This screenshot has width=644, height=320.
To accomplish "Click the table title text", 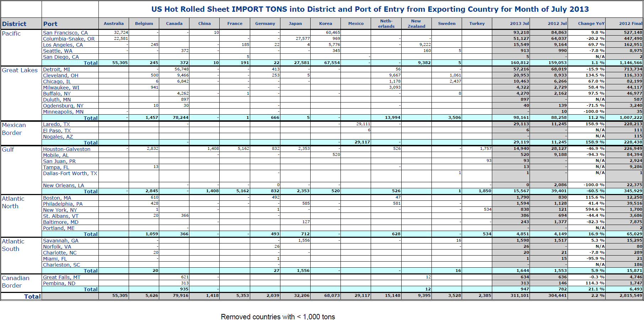I will pos(370,9).
